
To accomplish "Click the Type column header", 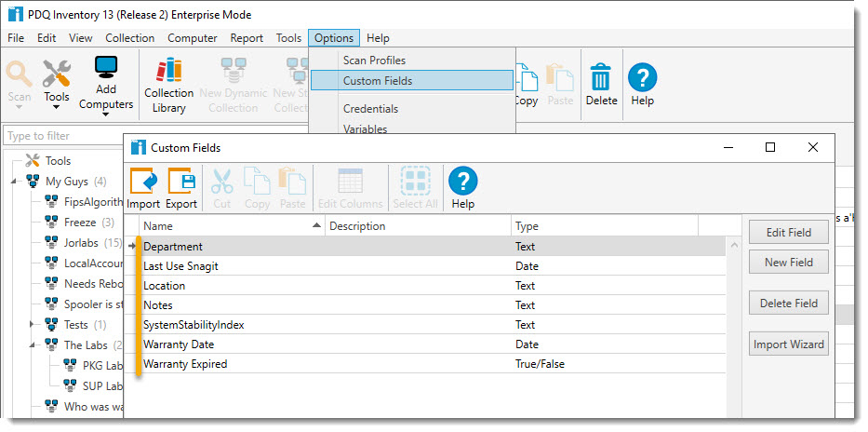I will [x=605, y=226].
